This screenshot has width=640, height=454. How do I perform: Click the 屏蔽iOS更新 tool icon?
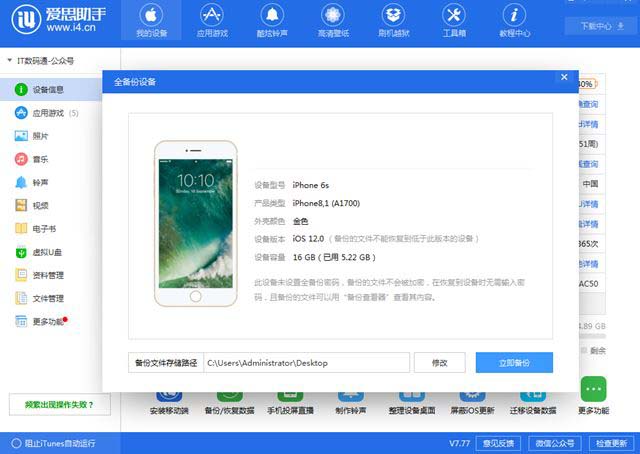coord(472,402)
